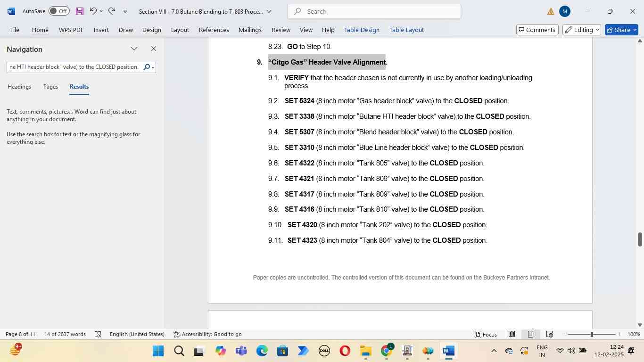Switch to the Insert tab

101,30
